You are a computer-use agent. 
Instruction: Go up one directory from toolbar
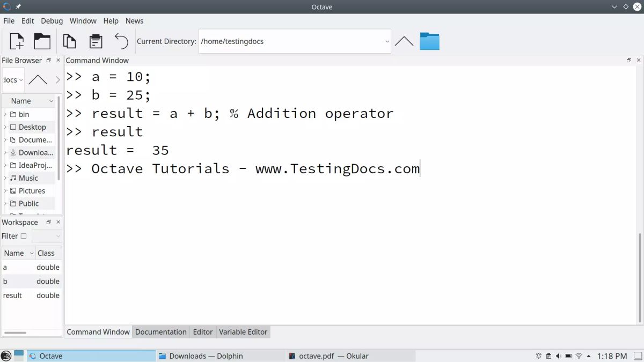[404, 41]
